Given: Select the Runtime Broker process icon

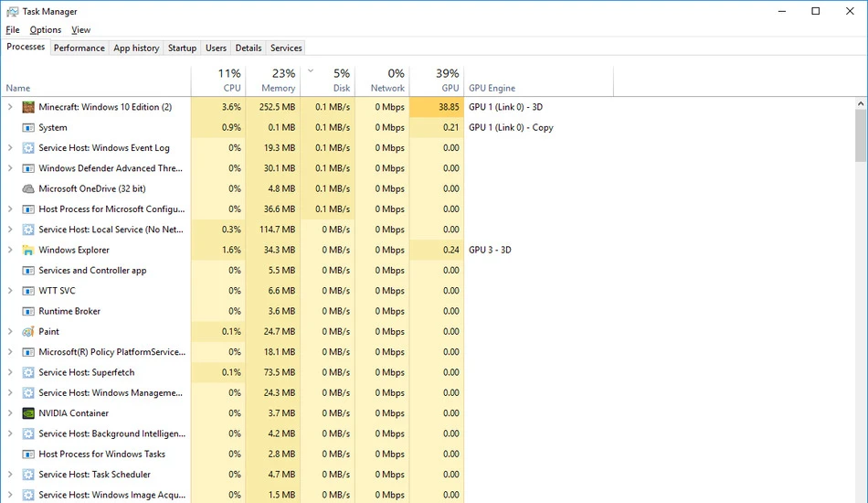Looking at the screenshot, I should (28, 311).
